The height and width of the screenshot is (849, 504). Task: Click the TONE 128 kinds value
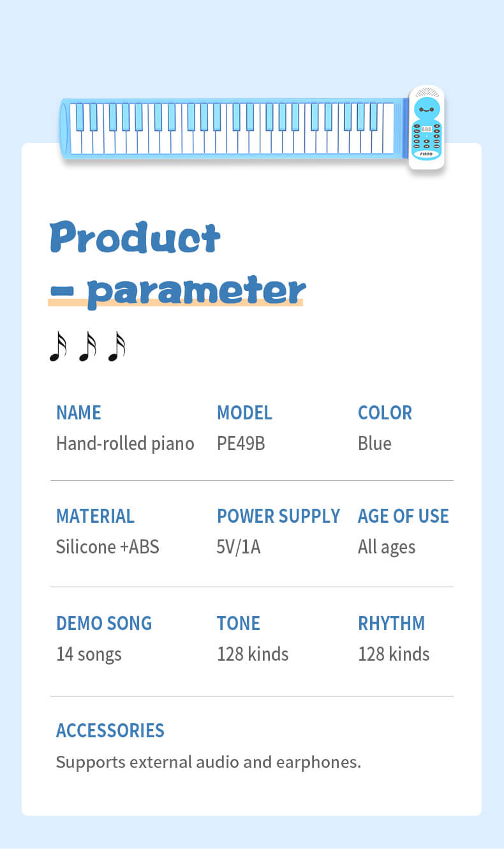pos(253,654)
